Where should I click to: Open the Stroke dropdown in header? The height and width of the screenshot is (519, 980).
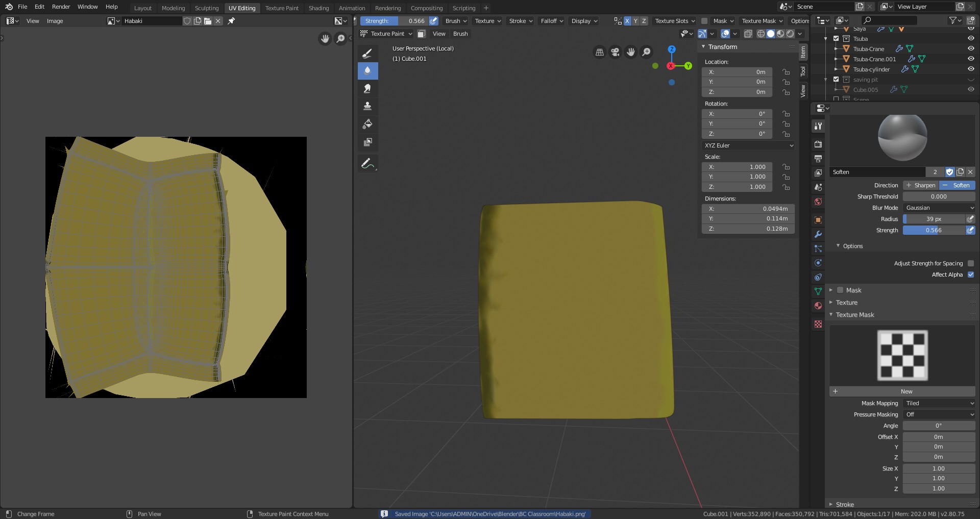tap(521, 21)
